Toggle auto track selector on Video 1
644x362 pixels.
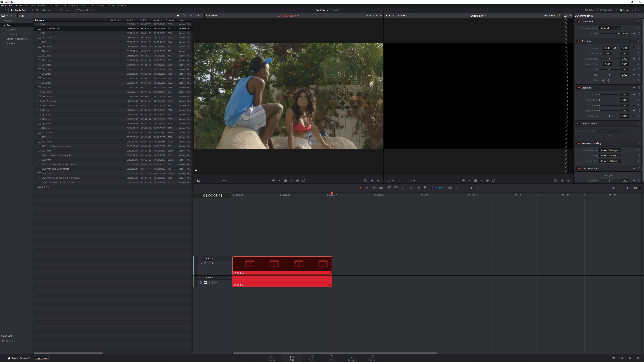pos(206,263)
